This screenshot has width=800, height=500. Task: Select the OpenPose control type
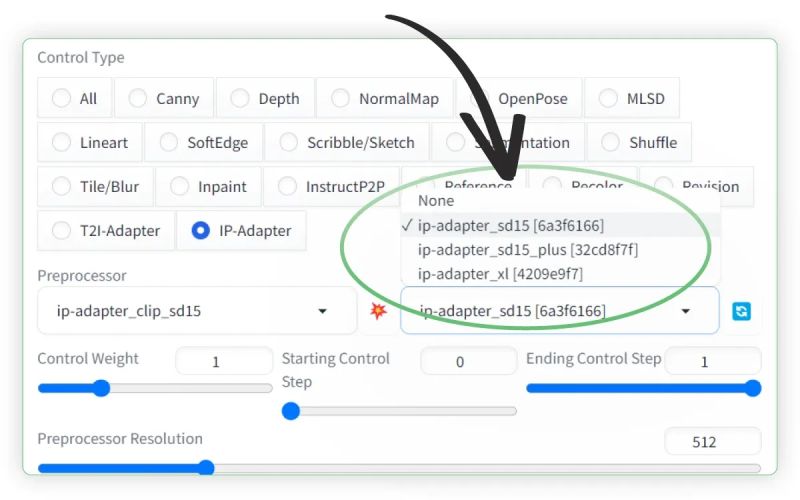[519, 98]
